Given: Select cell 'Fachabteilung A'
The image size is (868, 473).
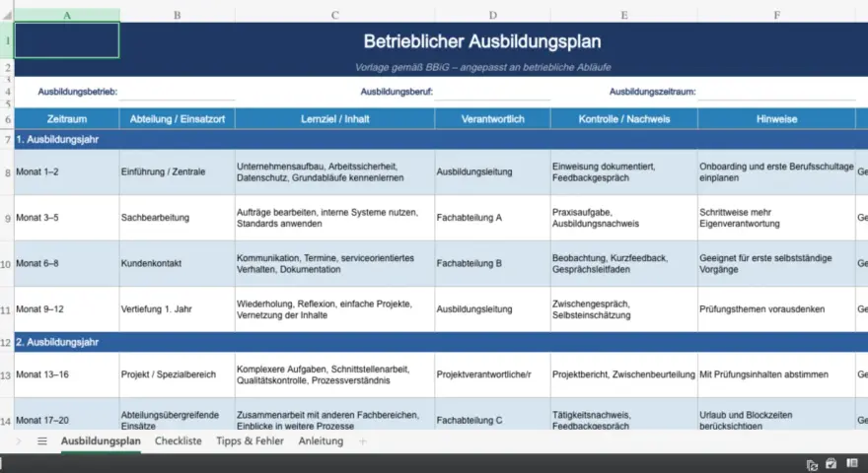Looking at the screenshot, I should 492,218.
